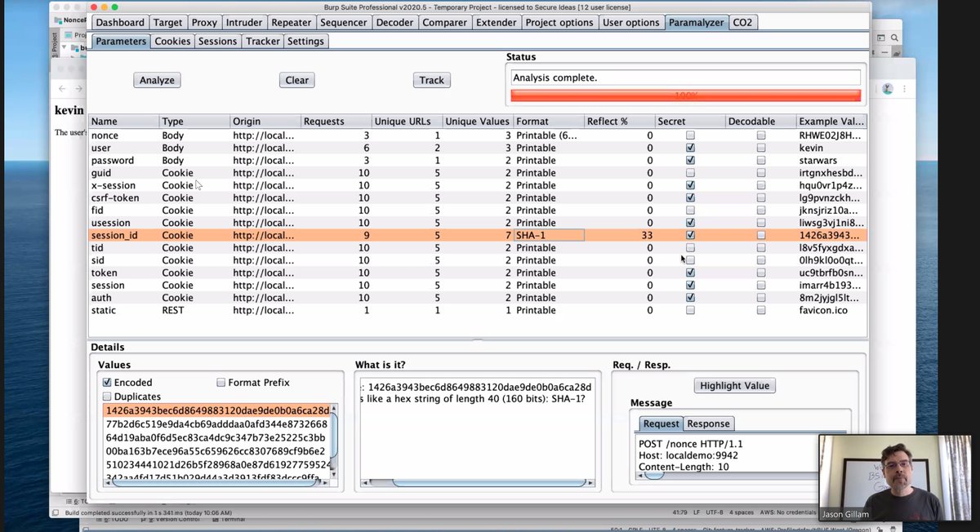Image resolution: width=980 pixels, height=532 pixels.
Task: Click the browser back arrow in kevin page
Action: tap(62, 88)
